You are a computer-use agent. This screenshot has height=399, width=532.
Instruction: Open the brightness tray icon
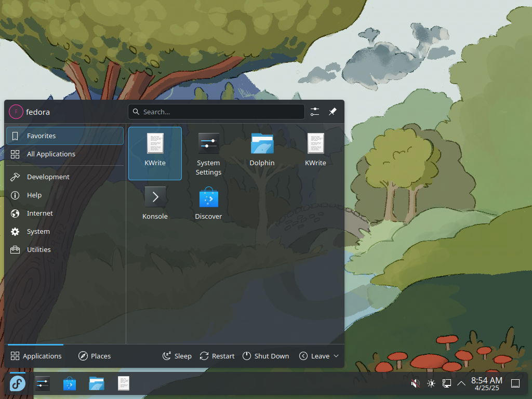[x=431, y=384]
